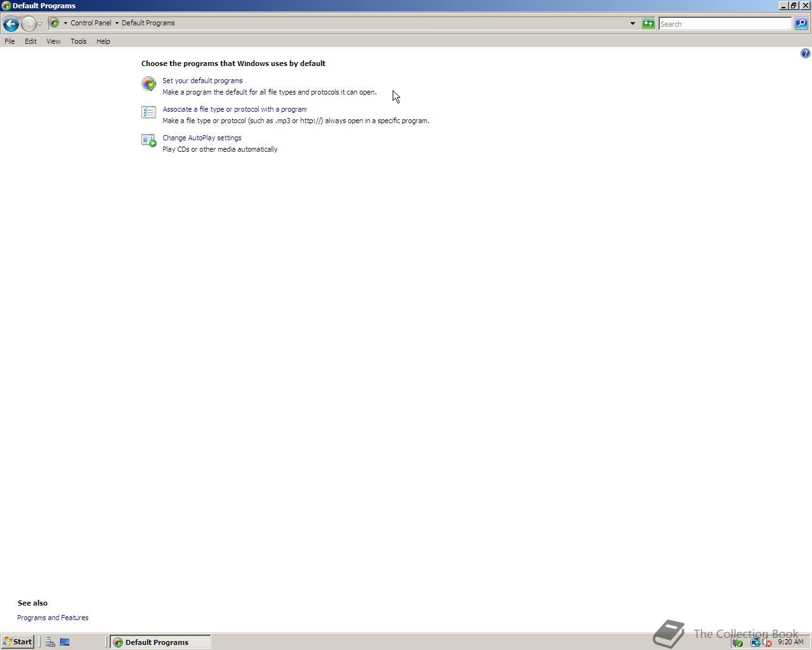812x650 pixels.
Task: Click the Back navigation arrow
Action: coord(11,23)
